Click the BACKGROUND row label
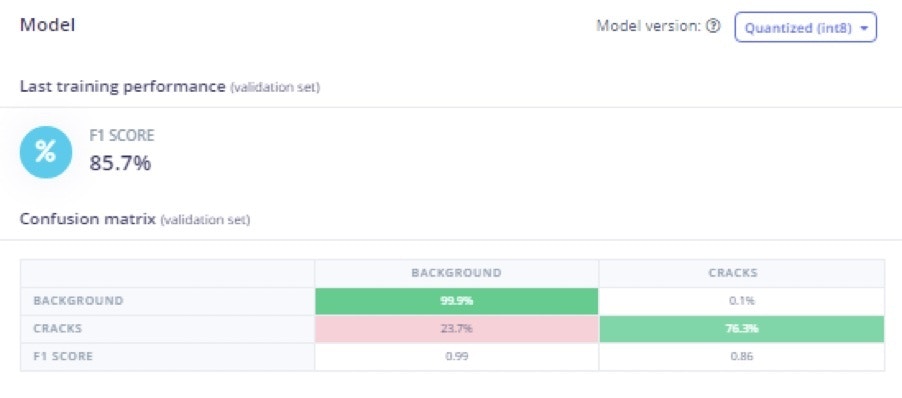This screenshot has width=902, height=398. pyautogui.click(x=78, y=301)
